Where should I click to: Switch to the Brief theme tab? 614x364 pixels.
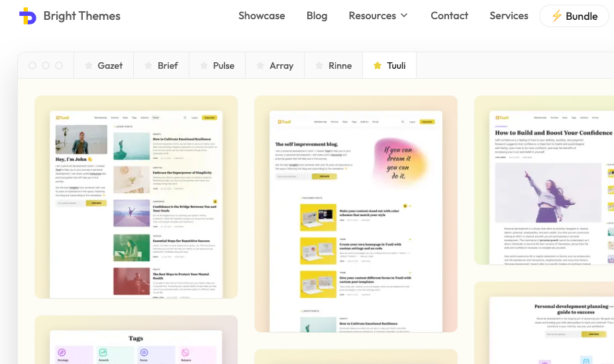pos(162,66)
